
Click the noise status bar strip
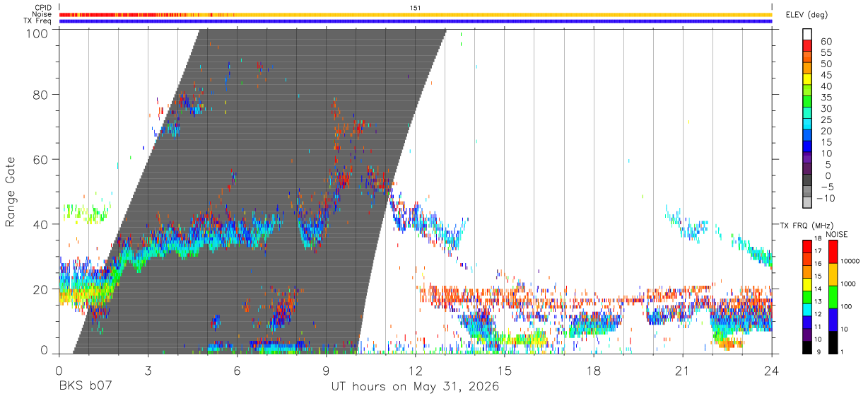416,14
